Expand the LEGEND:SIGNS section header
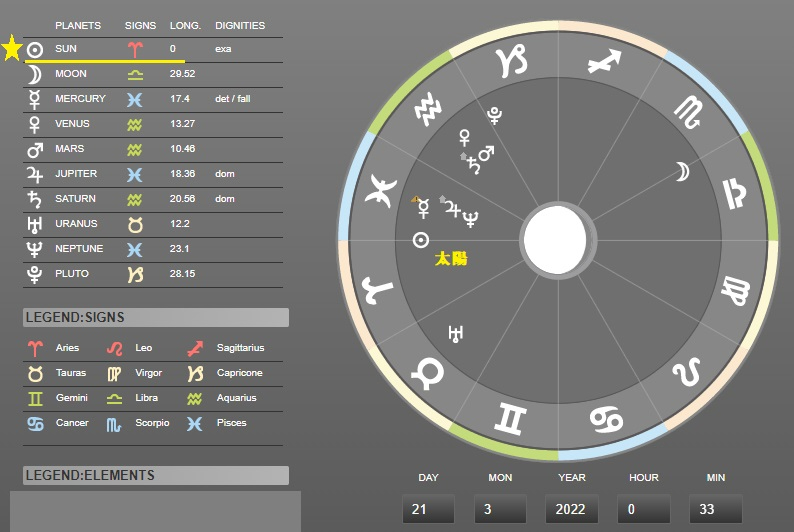 [x=156, y=317]
